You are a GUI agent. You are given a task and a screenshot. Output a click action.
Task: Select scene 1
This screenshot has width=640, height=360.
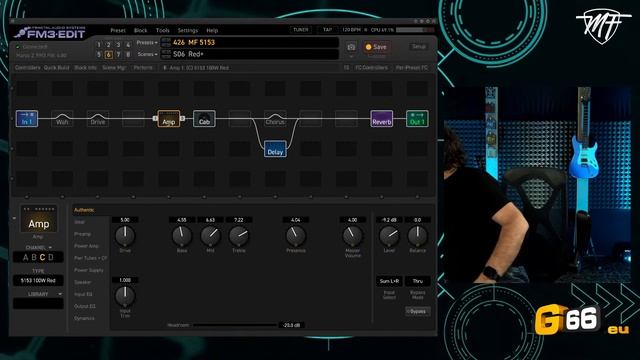tap(99, 44)
